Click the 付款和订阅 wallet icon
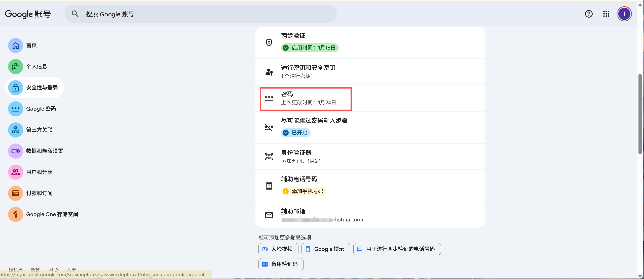This screenshot has width=644, height=279. 15,193
